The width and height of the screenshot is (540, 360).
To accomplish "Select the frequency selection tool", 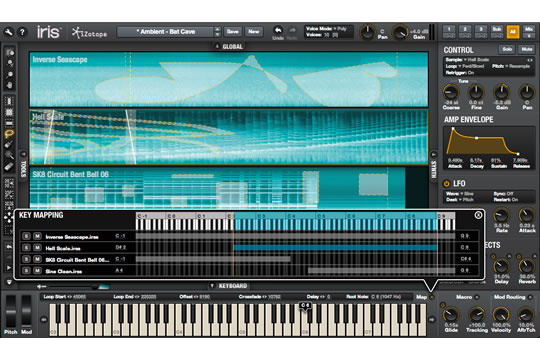I will 9,123.
